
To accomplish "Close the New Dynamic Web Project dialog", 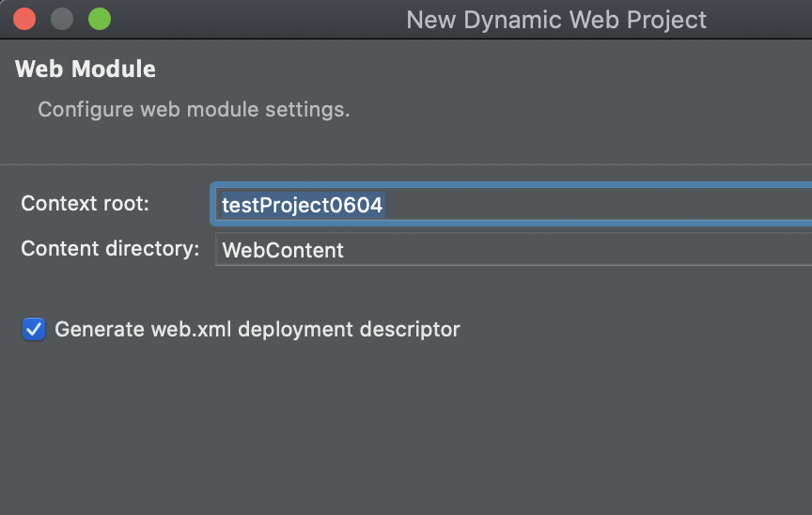I will coord(24,19).
